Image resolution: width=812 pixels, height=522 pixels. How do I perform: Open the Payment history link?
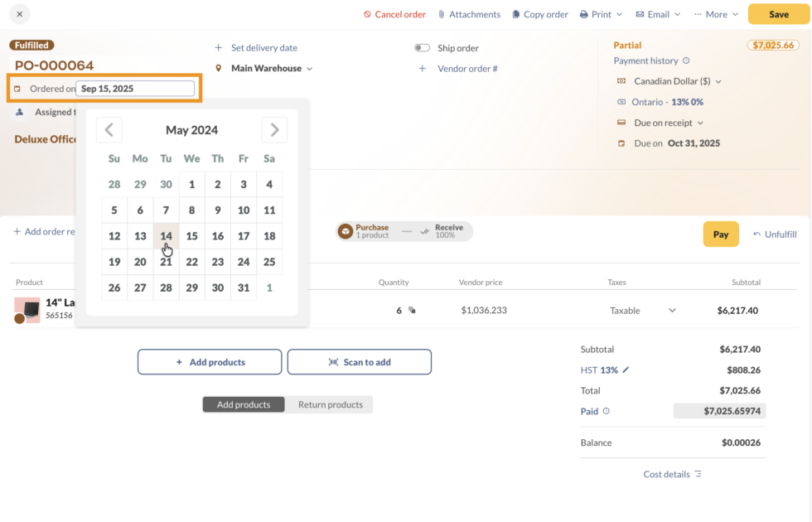click(645, 60)
